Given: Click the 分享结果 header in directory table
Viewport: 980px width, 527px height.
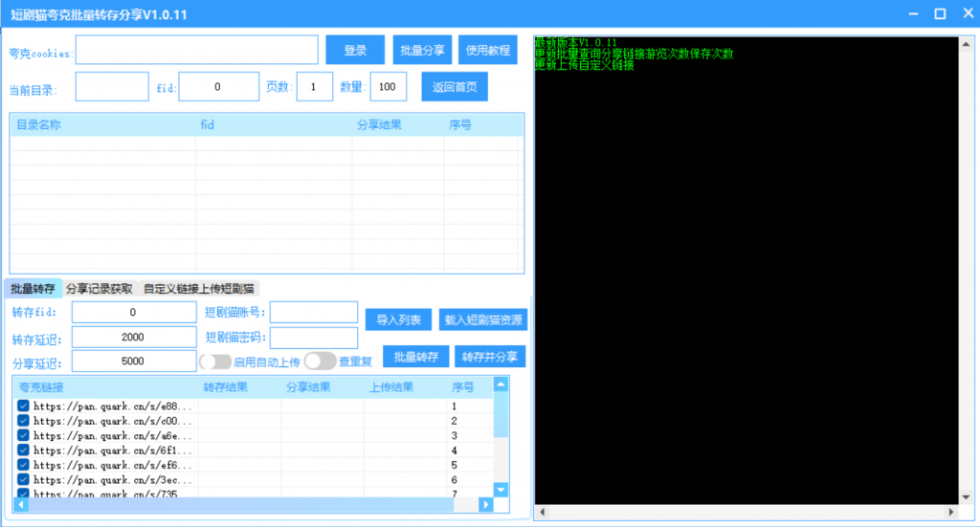Looking at the screenshot, I should coord(398,125).
